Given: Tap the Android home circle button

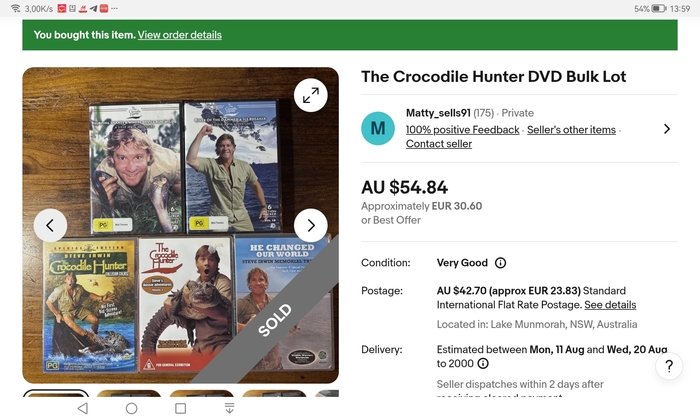Looking at the screenshot, I should click(131, 408).
